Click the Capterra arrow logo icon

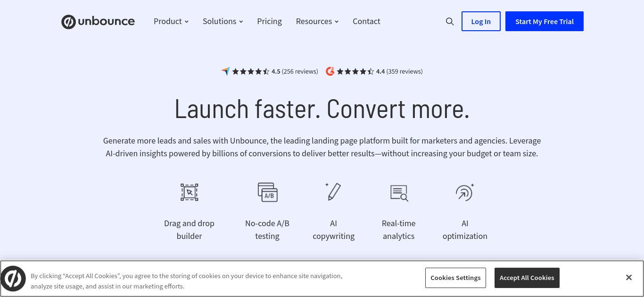click(x=226, y=71)
